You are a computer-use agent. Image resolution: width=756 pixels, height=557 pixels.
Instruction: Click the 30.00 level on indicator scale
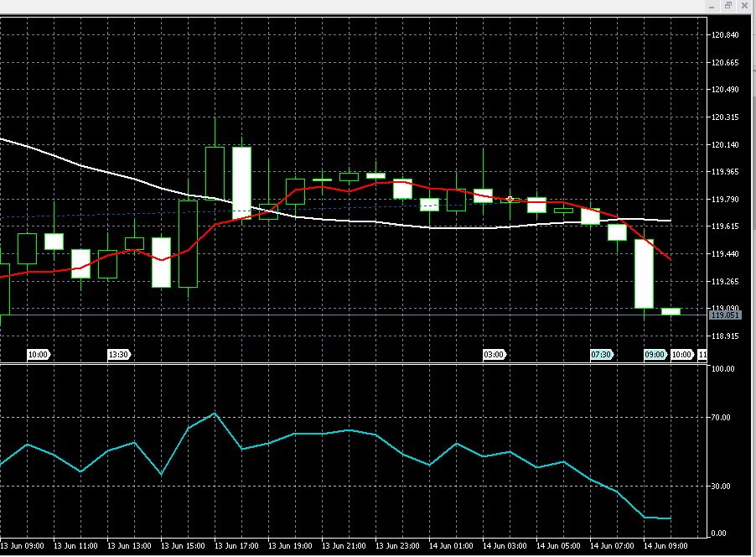pyautogui.click(x=722, y=486)
